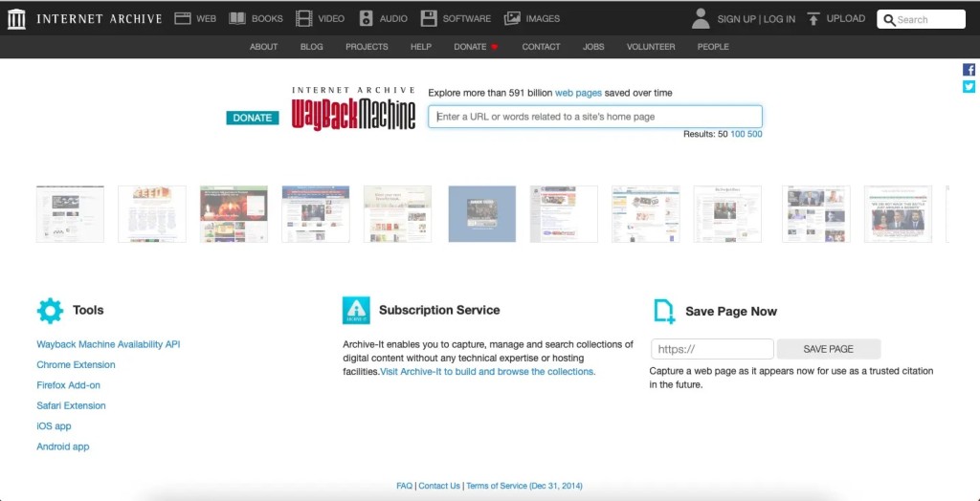The image size is (980, 501).
Task: Share page via Twitter icon
Action: pyautogui.click(x=969, y=87)
